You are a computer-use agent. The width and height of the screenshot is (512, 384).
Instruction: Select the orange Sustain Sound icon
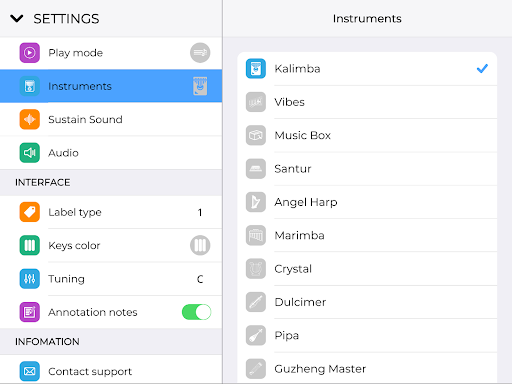[29, 119]
